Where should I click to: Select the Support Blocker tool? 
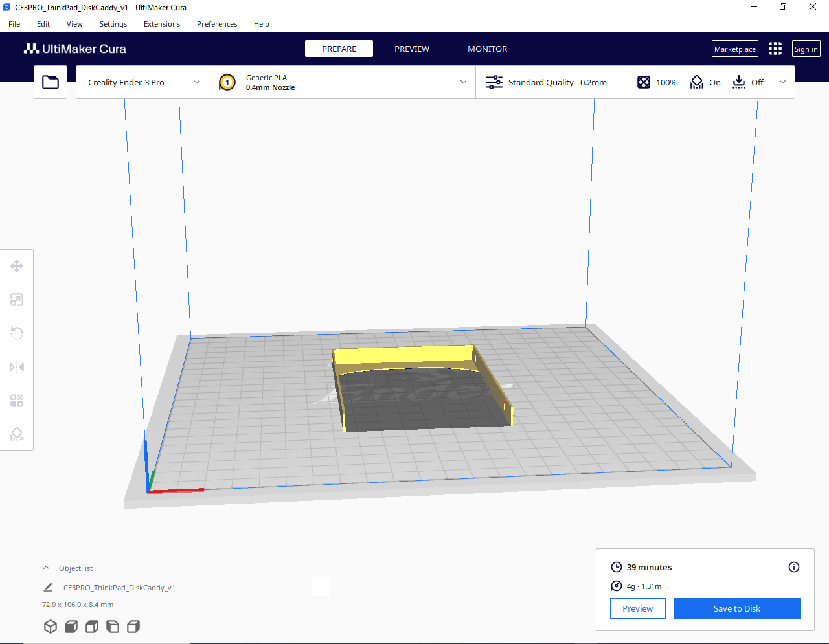coord(17,434)
